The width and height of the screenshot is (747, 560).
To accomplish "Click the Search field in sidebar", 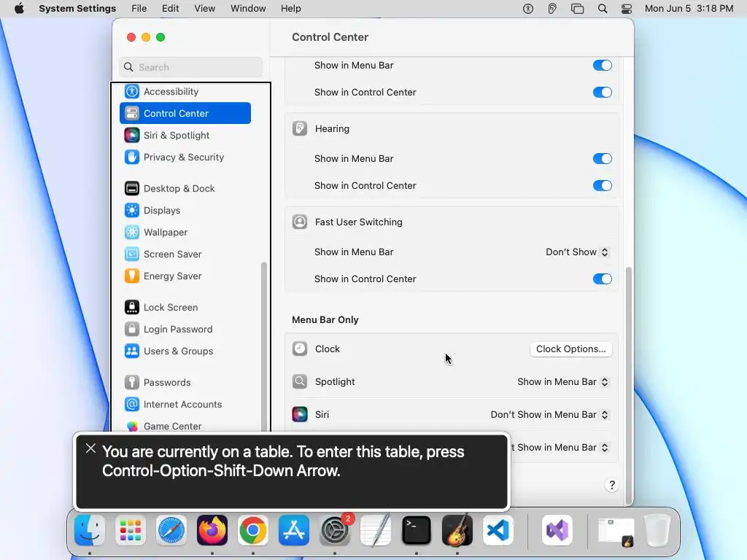I will pos(190,67).
